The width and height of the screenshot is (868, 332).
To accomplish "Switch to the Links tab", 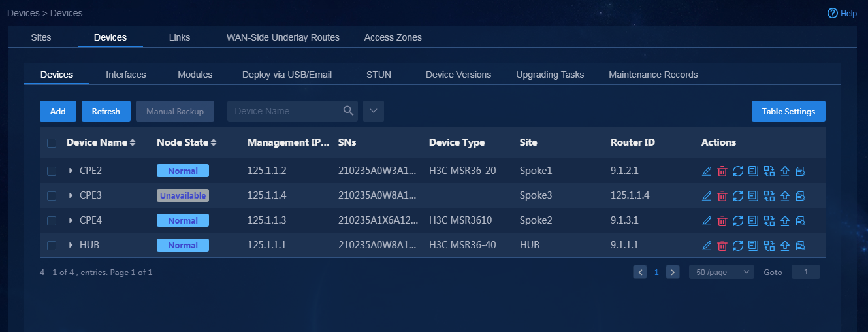I will pos(180,37).
